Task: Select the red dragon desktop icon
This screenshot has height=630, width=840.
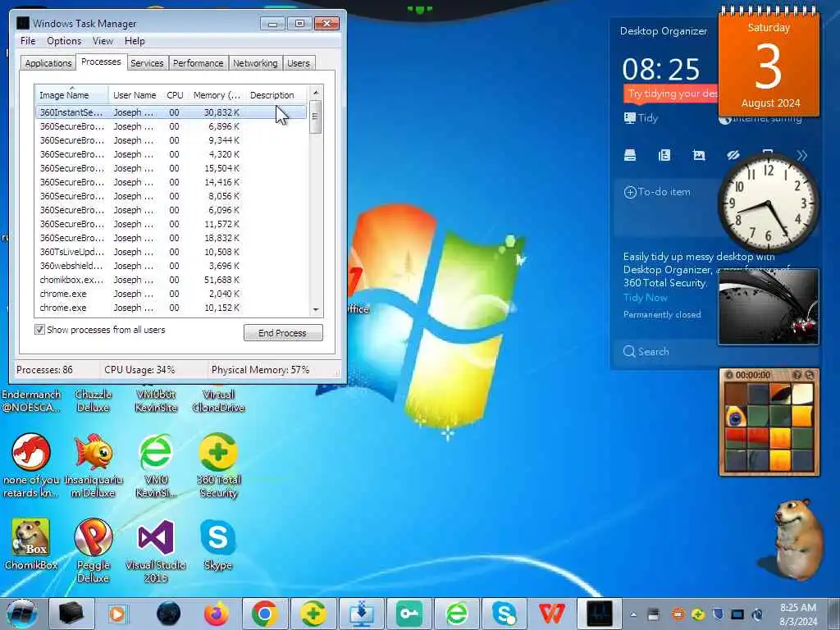Action: 30,466
